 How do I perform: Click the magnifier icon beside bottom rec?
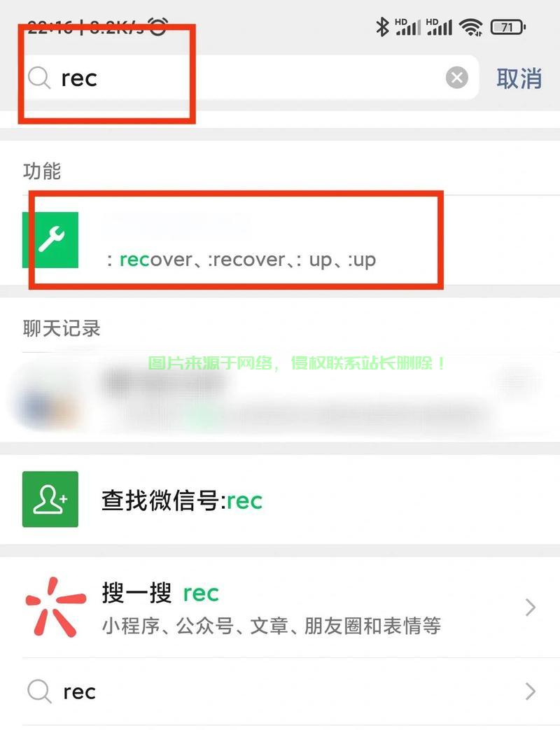coord(40,692)
